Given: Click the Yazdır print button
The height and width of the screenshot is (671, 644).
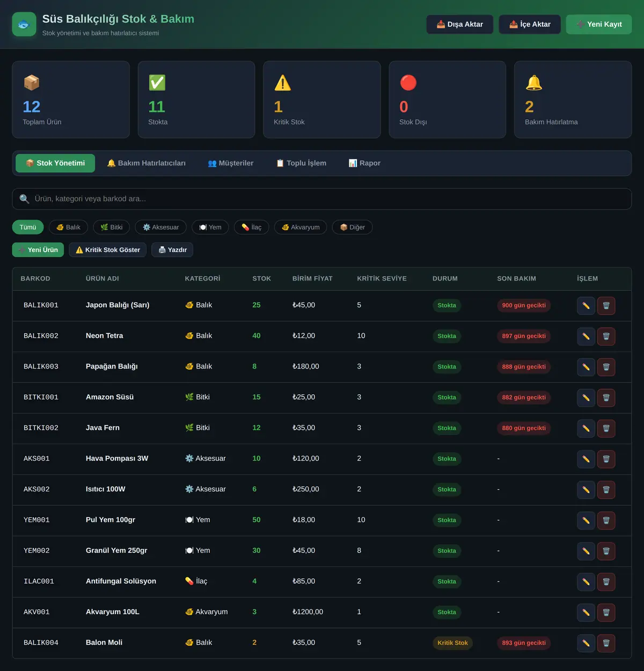Looking at the screenshot, I should pos(172,250).
